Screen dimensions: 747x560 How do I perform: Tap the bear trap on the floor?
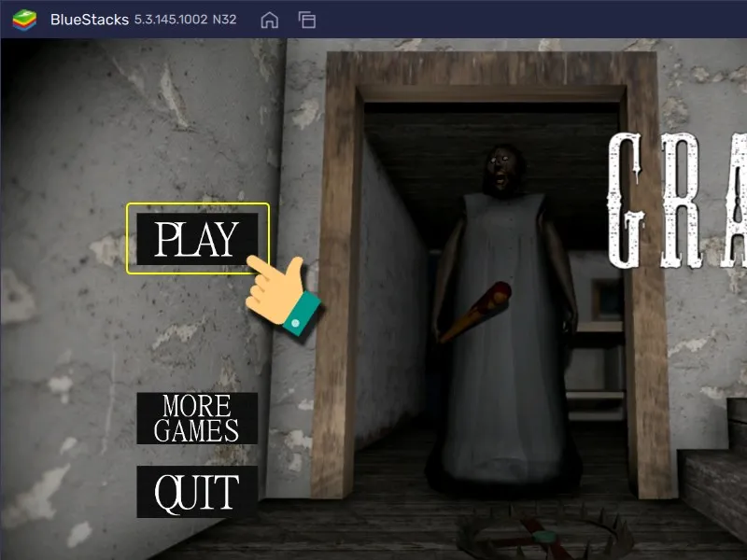click(x=543, y=537)
